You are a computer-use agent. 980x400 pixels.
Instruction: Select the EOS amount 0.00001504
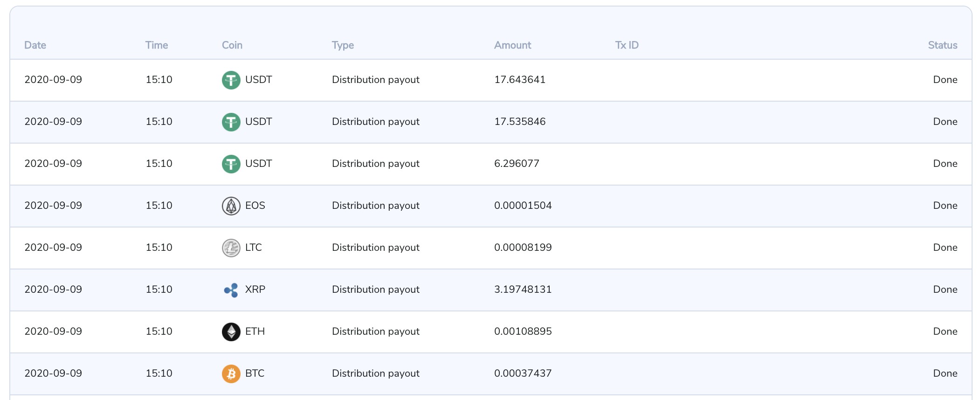tap(523, 206)
